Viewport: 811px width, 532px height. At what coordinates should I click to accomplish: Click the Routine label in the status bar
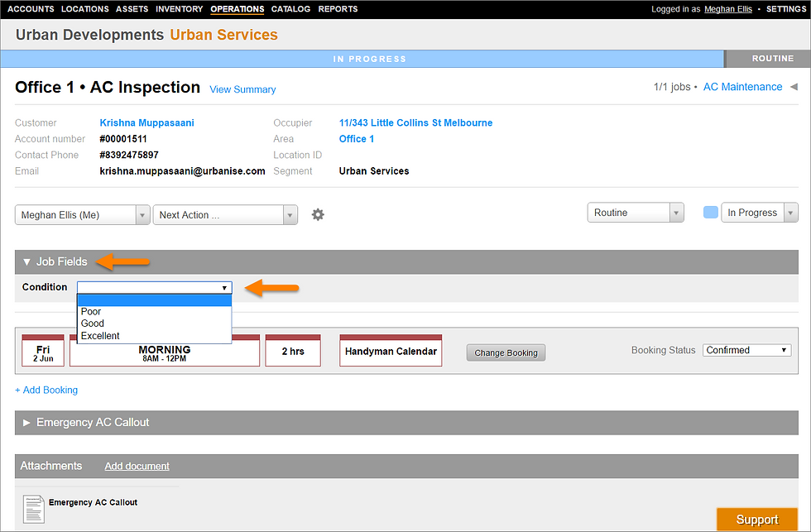coord(773,59)
